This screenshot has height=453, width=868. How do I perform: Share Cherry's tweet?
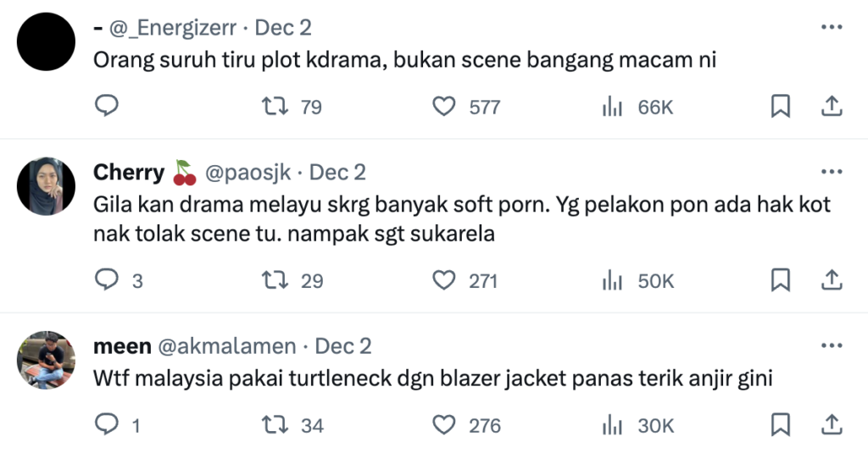[x=832, y=279]
